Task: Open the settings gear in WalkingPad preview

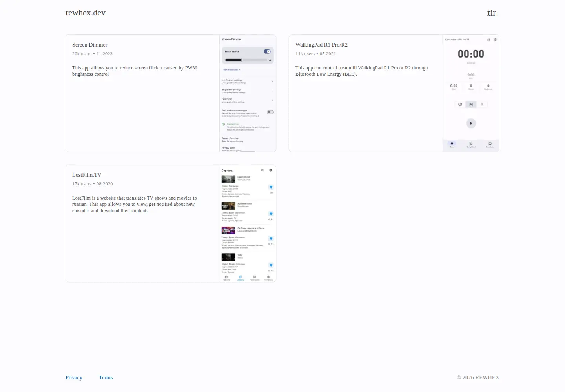Action: coord(495,40)
